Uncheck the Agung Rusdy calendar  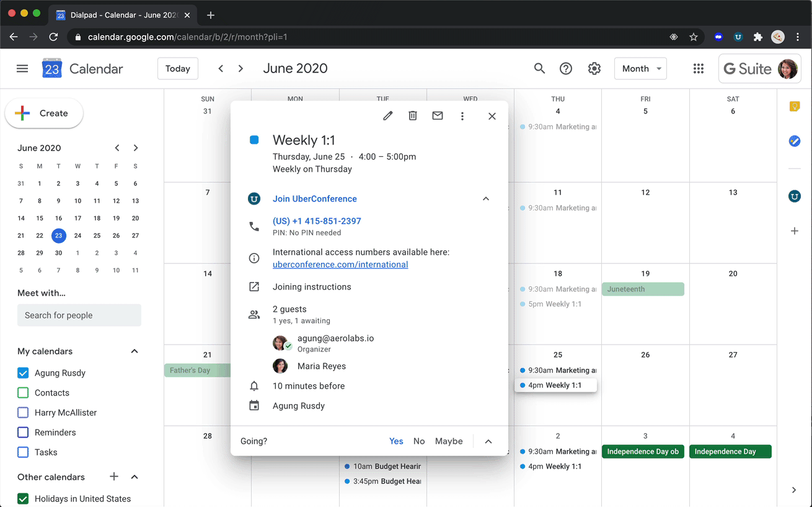pyautogui.click(x=23, y=373)
